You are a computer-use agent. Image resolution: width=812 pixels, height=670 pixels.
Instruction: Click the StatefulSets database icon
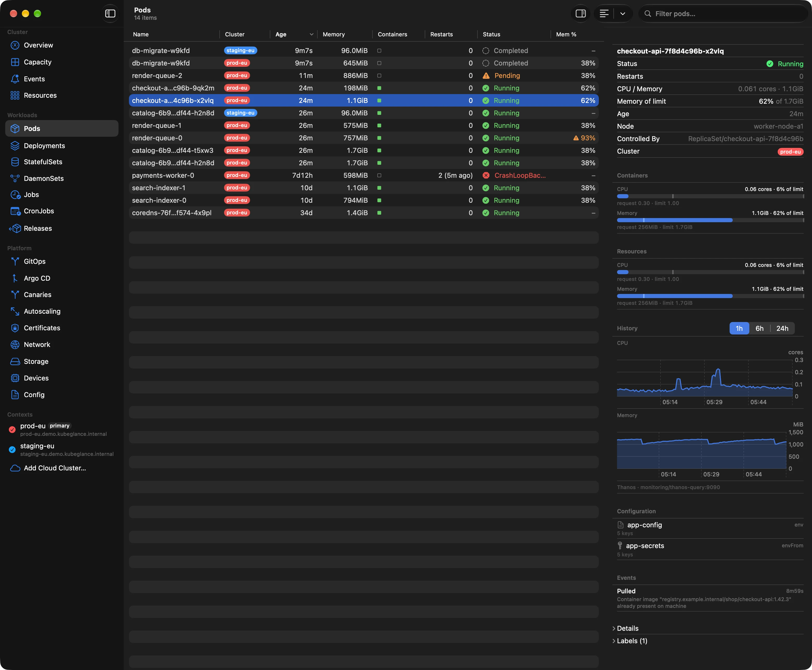tap(15, 162)
